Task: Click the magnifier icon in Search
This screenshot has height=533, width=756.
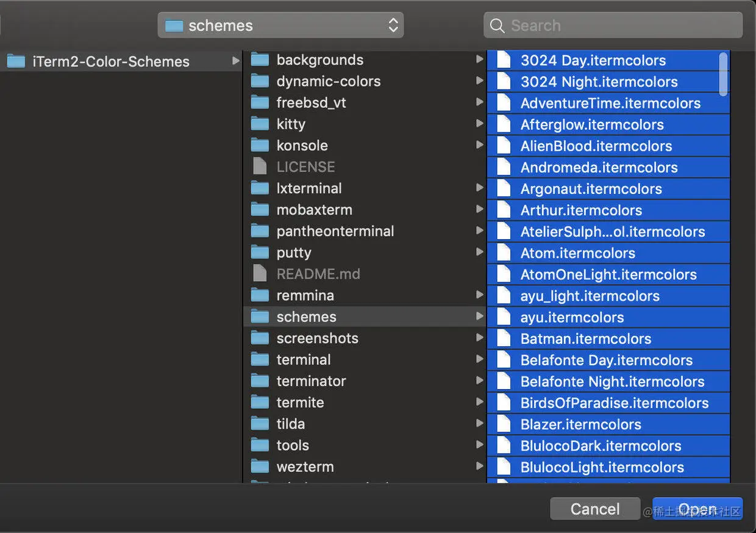Action: point(497,26)
